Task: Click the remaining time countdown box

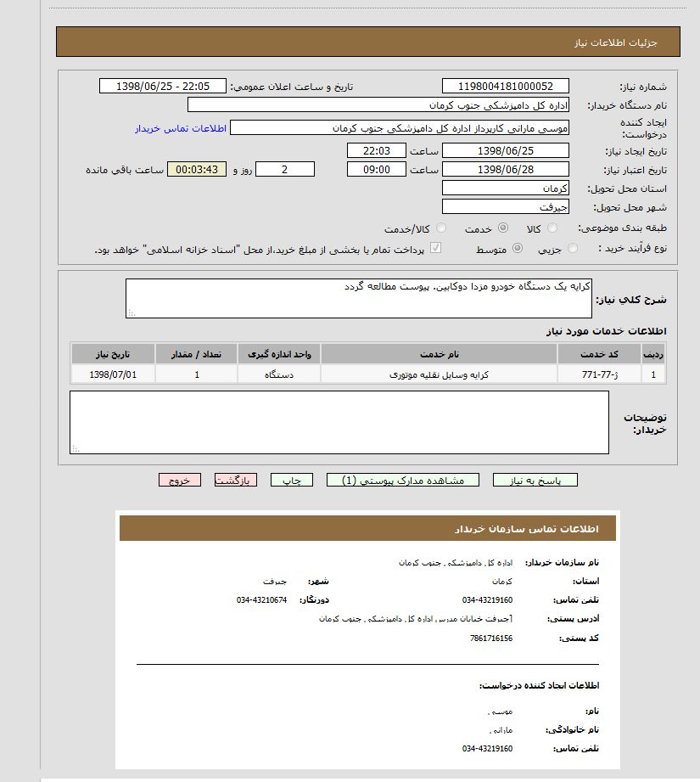Action: click(197, 170)
